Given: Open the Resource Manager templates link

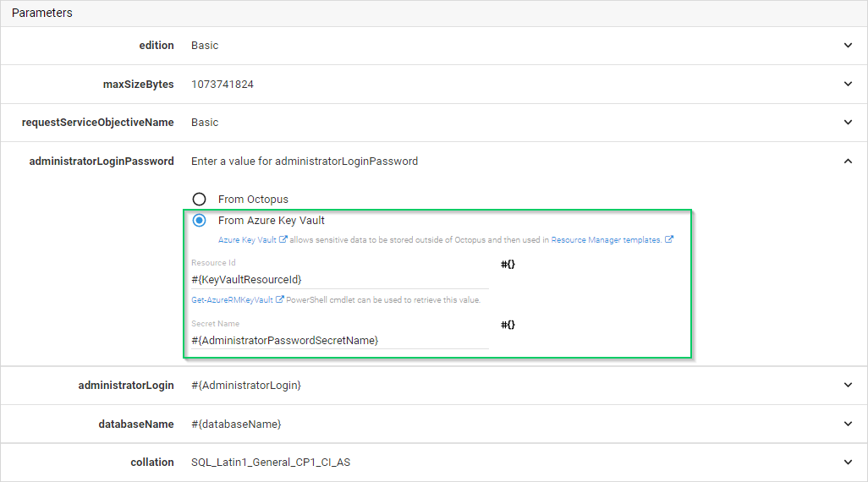Looking at the screenshot, I should coord(606,240).
